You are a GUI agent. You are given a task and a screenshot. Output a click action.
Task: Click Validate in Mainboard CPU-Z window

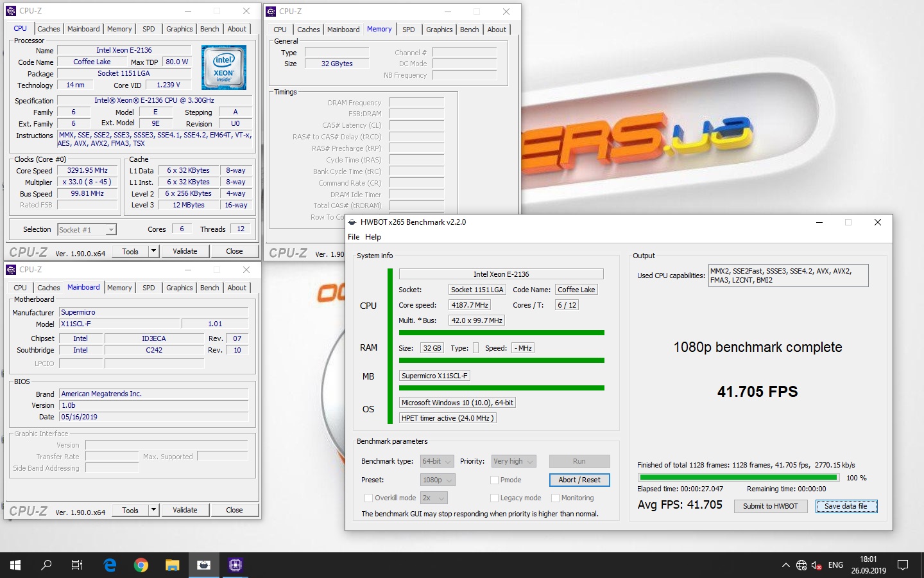pos(185,510)
